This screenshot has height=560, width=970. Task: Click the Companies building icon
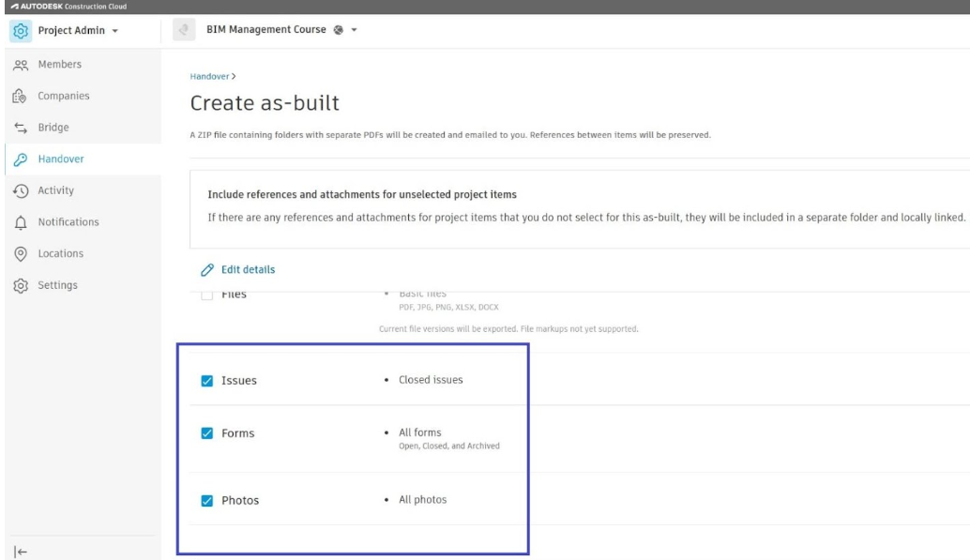(x=20, y=96)
